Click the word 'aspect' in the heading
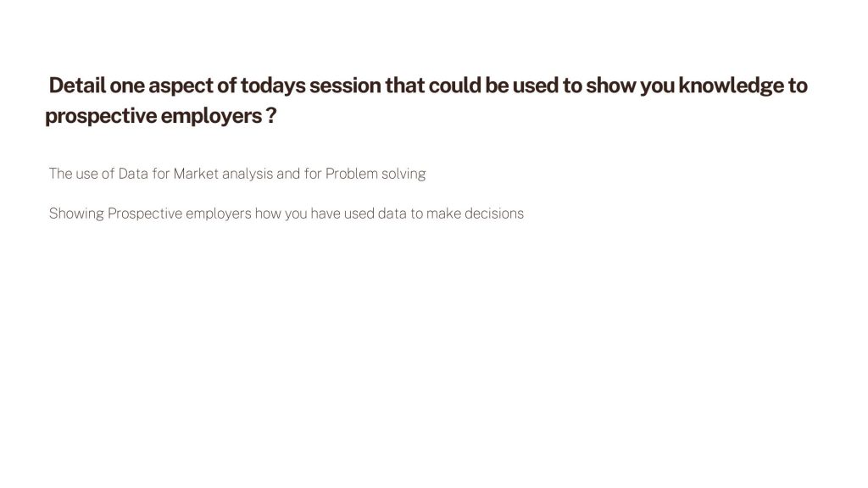 pyautogui.click(x=181, y=87)
